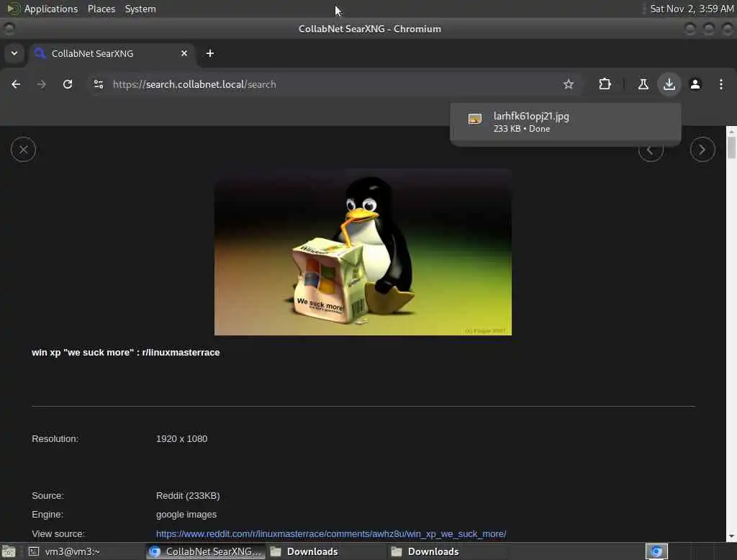This screenshot has height=560, width=737.
Task: Open downloaded file larhfk61opj21.jpg
Action: point(566,122)
